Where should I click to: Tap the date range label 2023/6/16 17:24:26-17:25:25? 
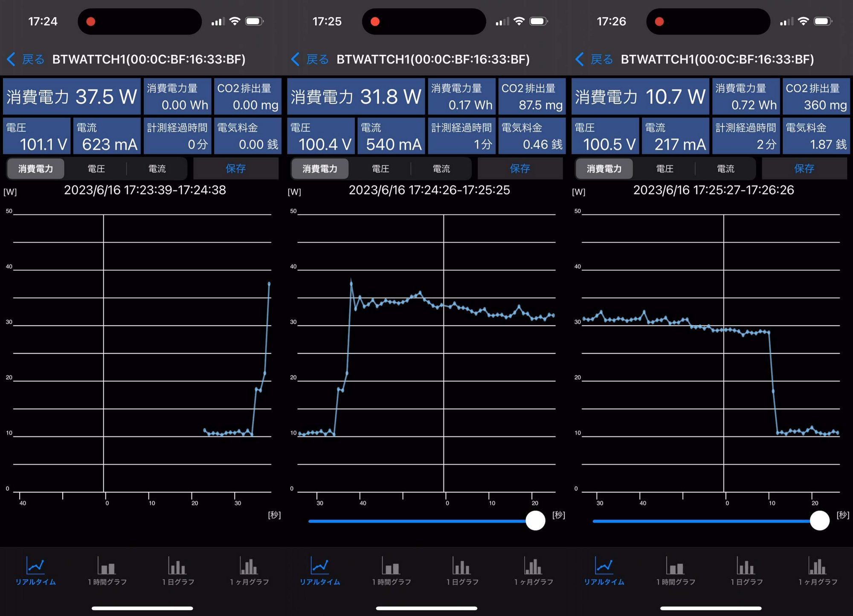[429, 190]
